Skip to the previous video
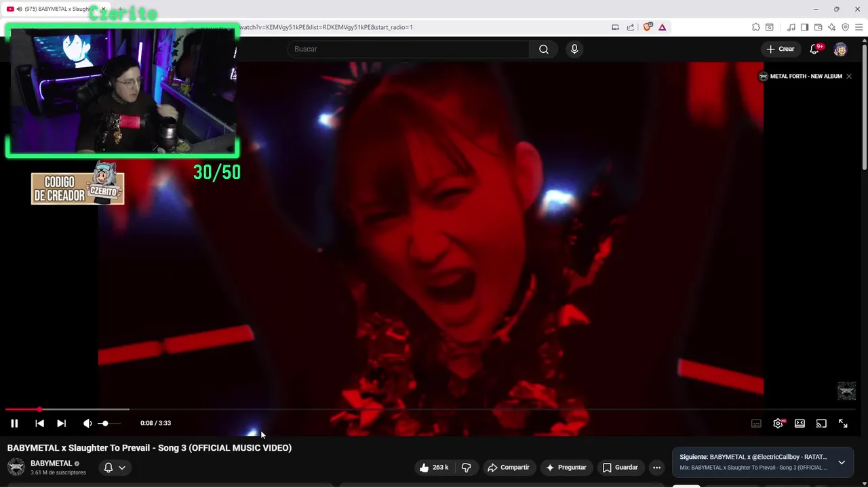868x488 pixels. click(39, 423)
